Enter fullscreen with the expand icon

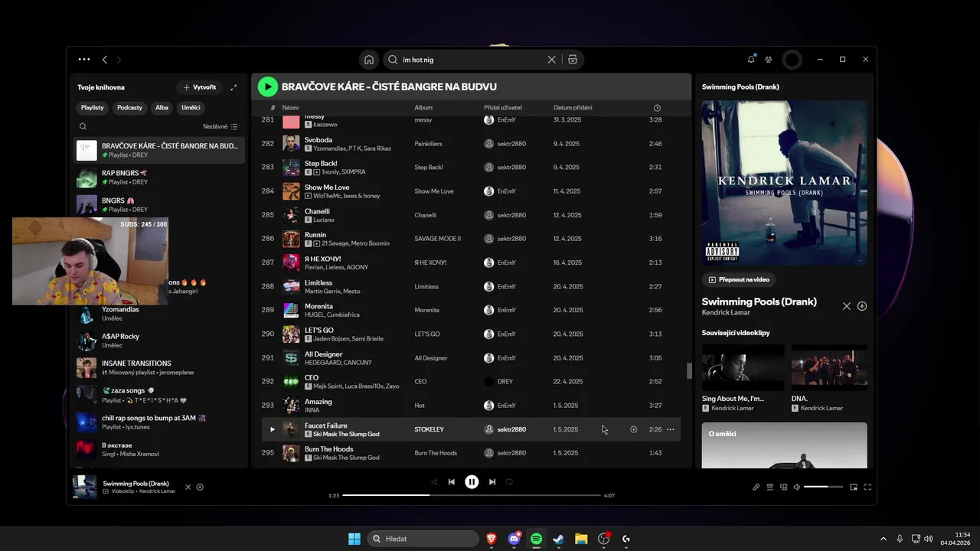[867, 487]
